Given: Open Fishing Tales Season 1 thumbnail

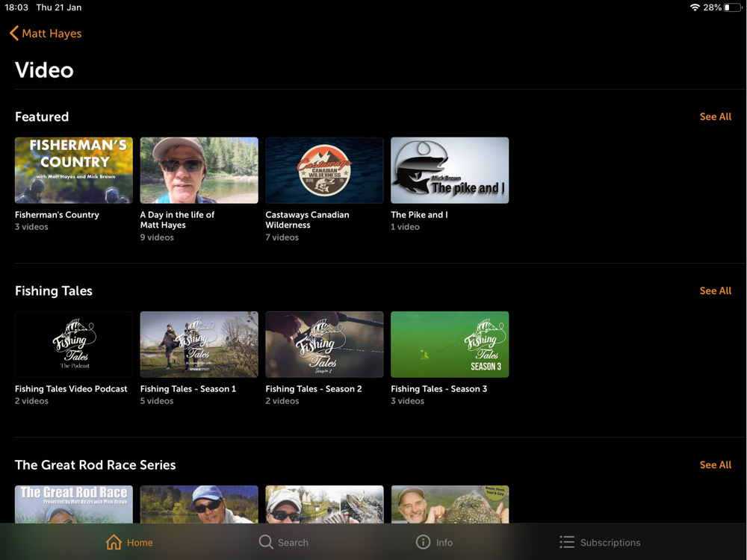Looking at the screenshot, I should click(199, 344).
